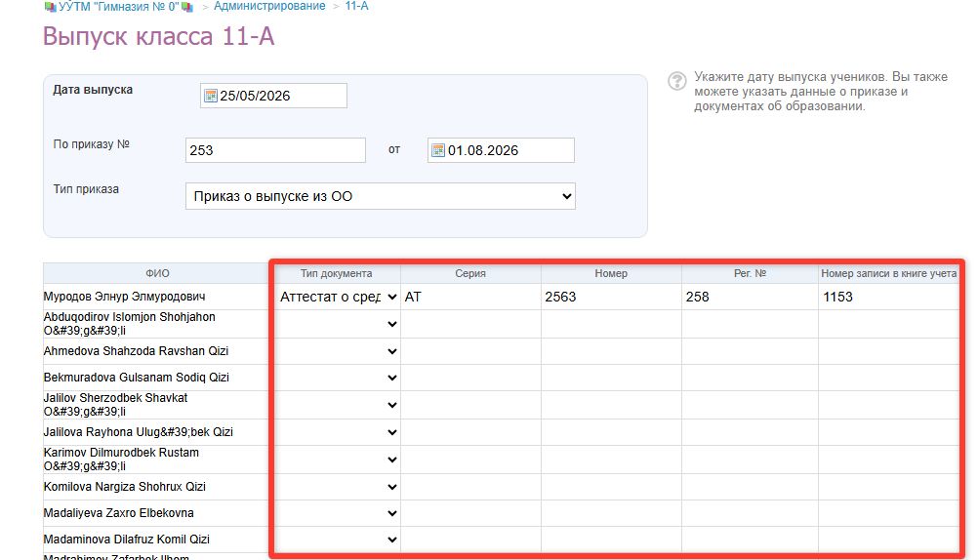Open УЎТМ "Гимназия № 0" breadcrumb link
This screenshot has width=978, height=560.
coord(118,6)
